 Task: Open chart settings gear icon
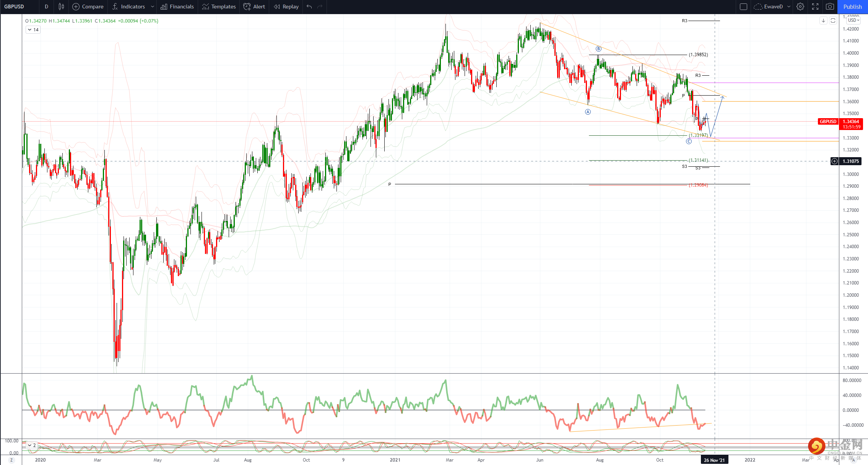pyautogui.click(x=800, y=7)
